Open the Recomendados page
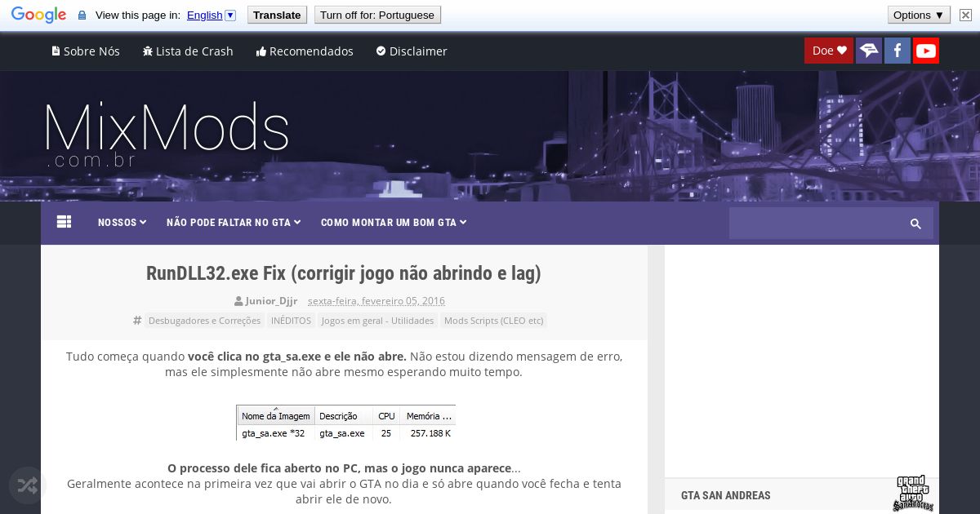This screenshot has height=514, width=980. tap(305, 51)
